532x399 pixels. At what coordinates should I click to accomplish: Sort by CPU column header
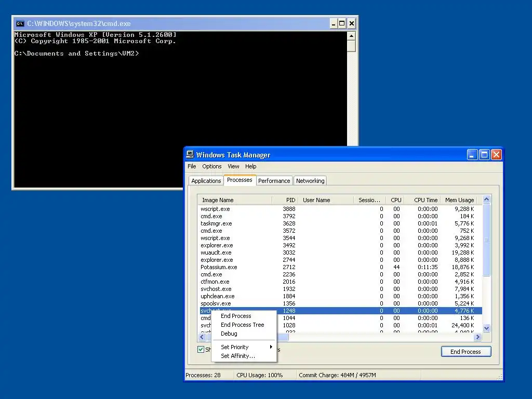tap(395, 200)
